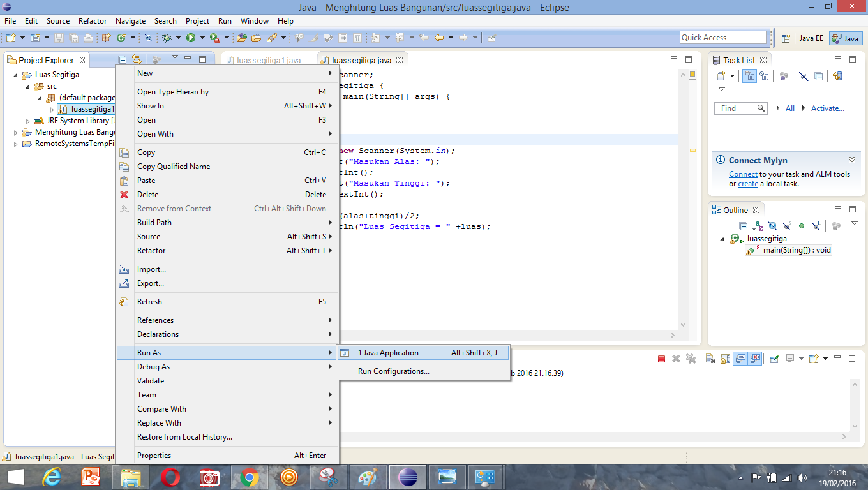Collapse the Luas Segitiga project tree node
Viewport: 868px width, 490px height.
point(16,75)
